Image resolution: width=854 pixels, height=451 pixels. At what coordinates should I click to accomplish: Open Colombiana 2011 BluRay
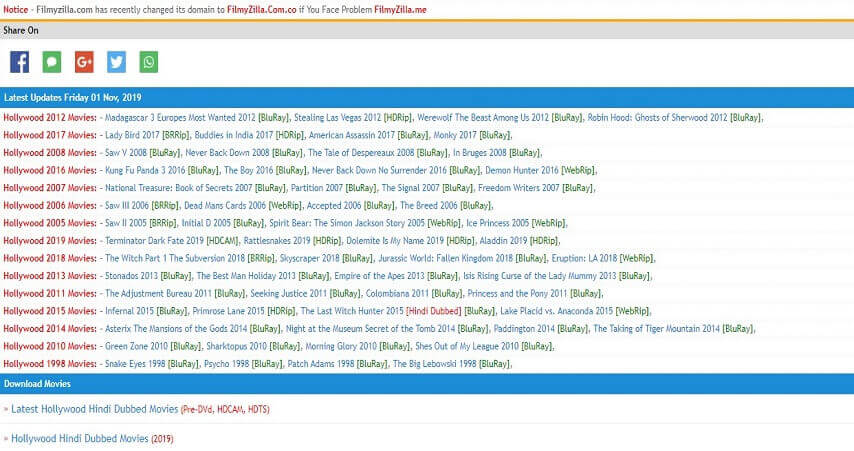point(414,294)
